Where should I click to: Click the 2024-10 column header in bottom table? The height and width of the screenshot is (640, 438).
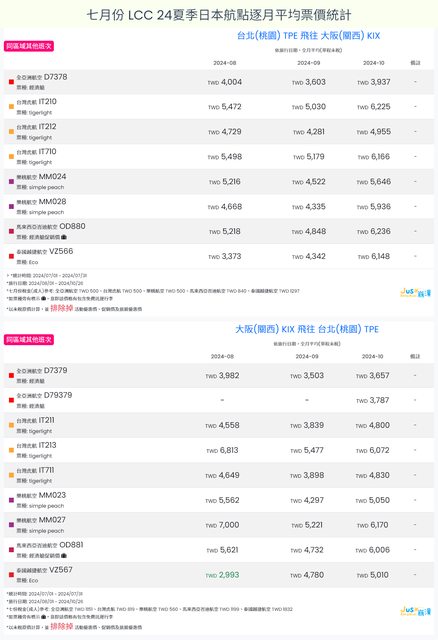point(372,356)
